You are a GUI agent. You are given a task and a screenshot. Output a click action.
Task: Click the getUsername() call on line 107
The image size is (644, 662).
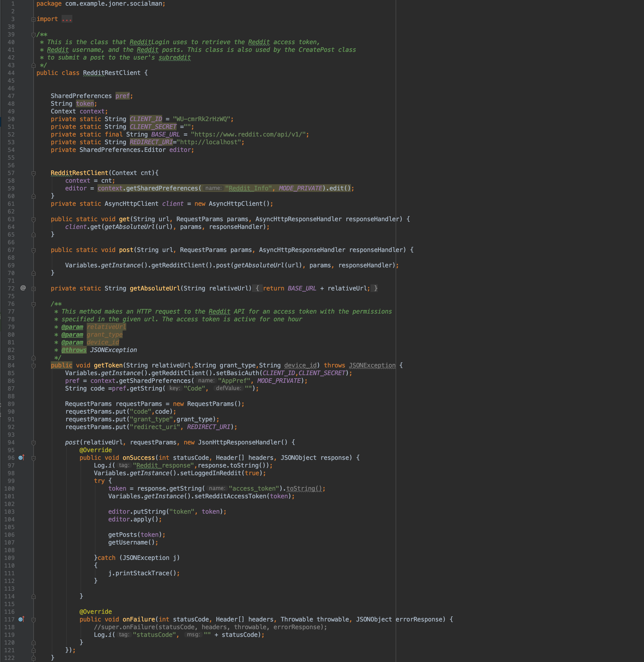pyautogui.click(x=132, y=542)
